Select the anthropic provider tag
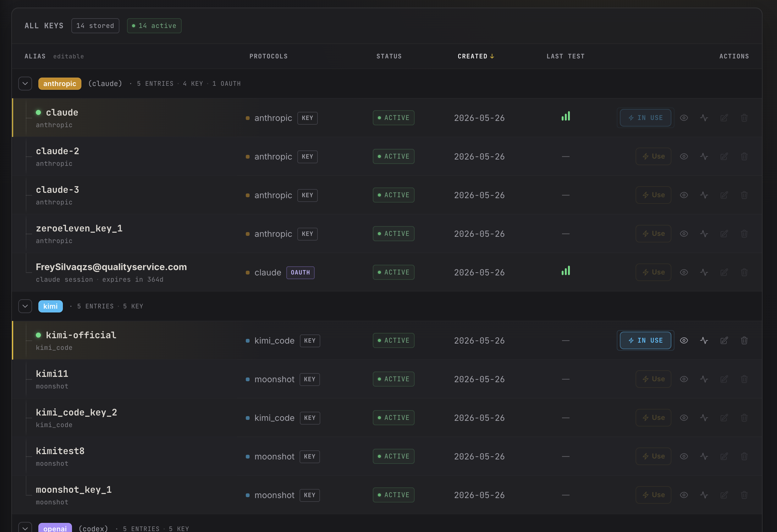This screenshot has width=777, height=532. 59,84
